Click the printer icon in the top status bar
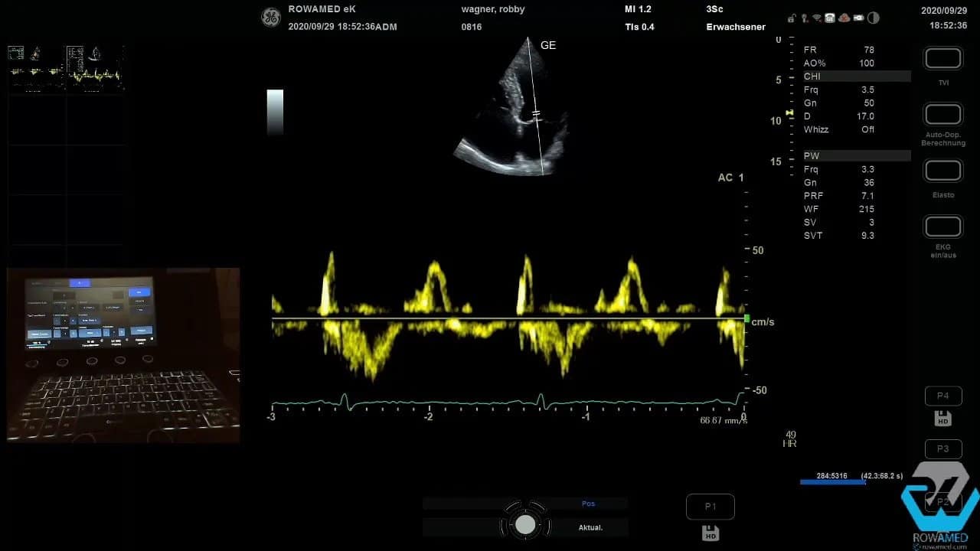Image resolution: width=980 pixels, height=551 pixels. [x=829, y=18]
